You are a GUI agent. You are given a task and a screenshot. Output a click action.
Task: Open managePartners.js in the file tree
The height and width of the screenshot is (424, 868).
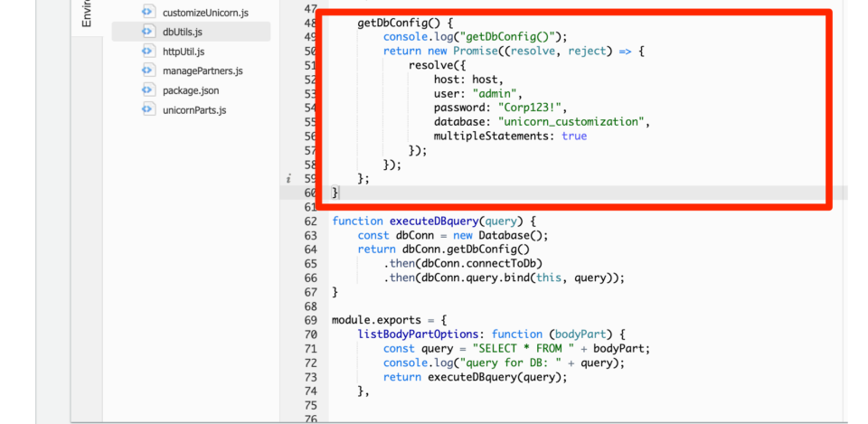coord(203,71)
